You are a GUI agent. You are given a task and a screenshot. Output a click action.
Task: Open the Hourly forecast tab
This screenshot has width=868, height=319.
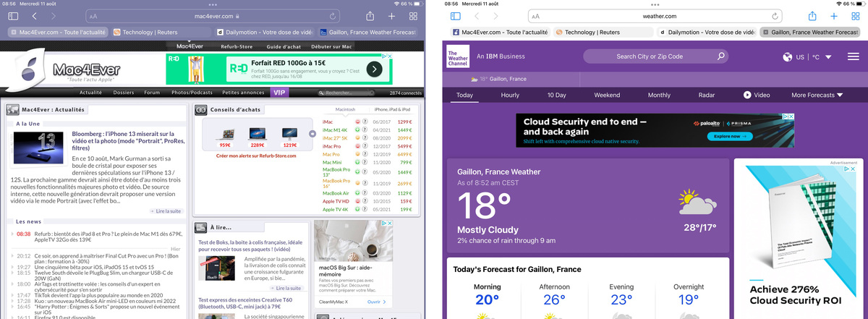(510, 95)
